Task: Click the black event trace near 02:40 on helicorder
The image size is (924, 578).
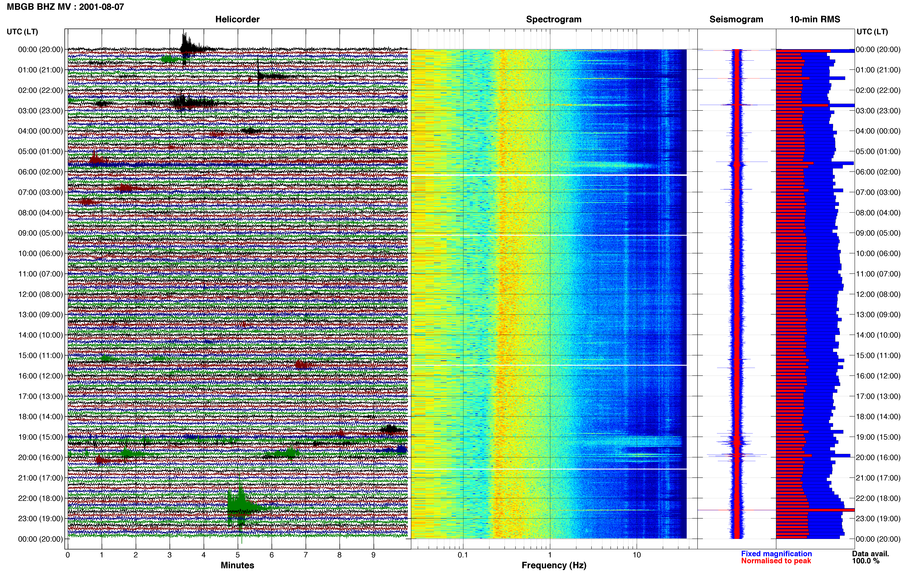Action: [x=187, y=102]
